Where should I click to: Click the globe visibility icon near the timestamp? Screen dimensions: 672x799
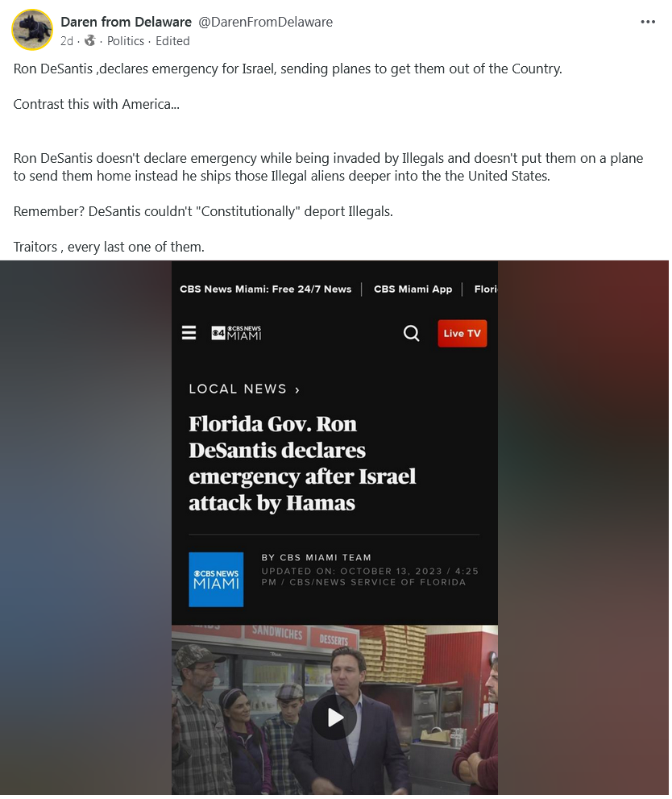pyautogui.click(x=90, y=41)
